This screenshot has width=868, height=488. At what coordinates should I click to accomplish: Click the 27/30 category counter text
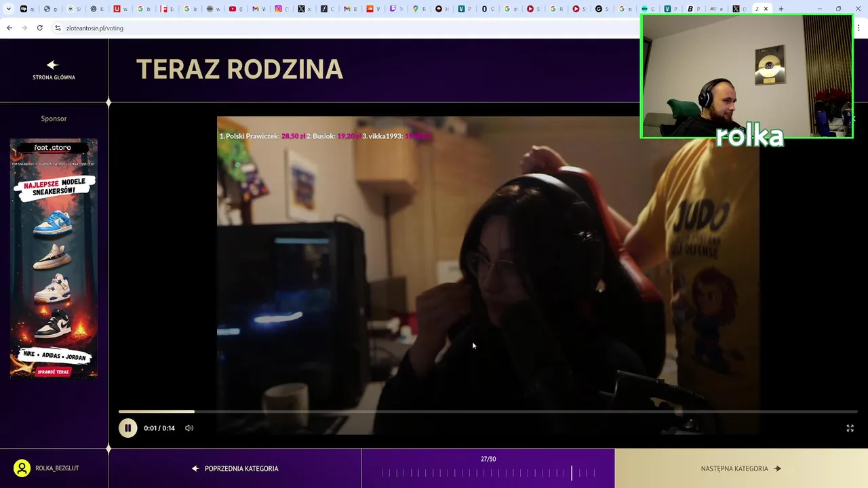click(488, 459)
